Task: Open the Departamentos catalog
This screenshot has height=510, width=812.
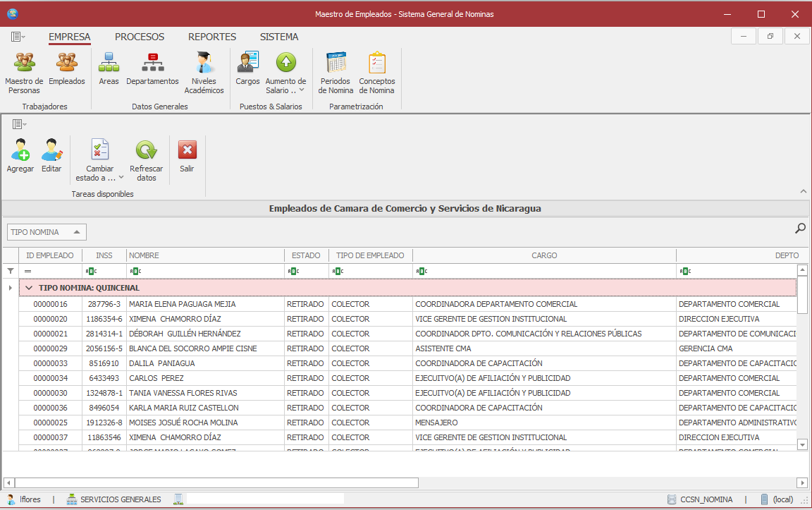Action: [152, 68]
